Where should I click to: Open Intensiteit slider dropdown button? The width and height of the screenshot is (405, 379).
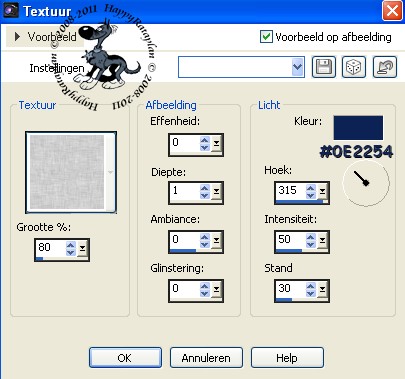point(322,241)
